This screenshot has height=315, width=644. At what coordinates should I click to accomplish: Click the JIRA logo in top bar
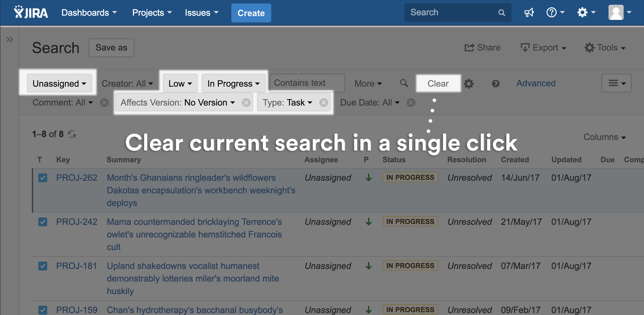coord(31,12)
